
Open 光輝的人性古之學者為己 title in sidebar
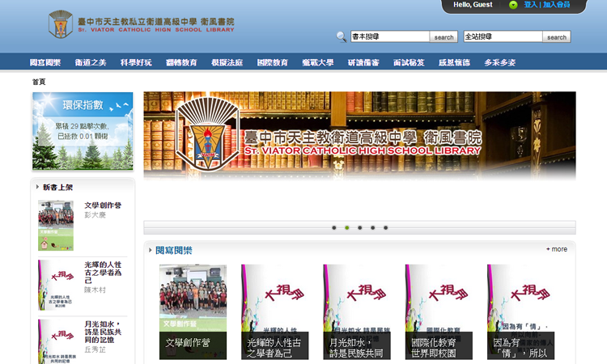click(x=103, y=273)
